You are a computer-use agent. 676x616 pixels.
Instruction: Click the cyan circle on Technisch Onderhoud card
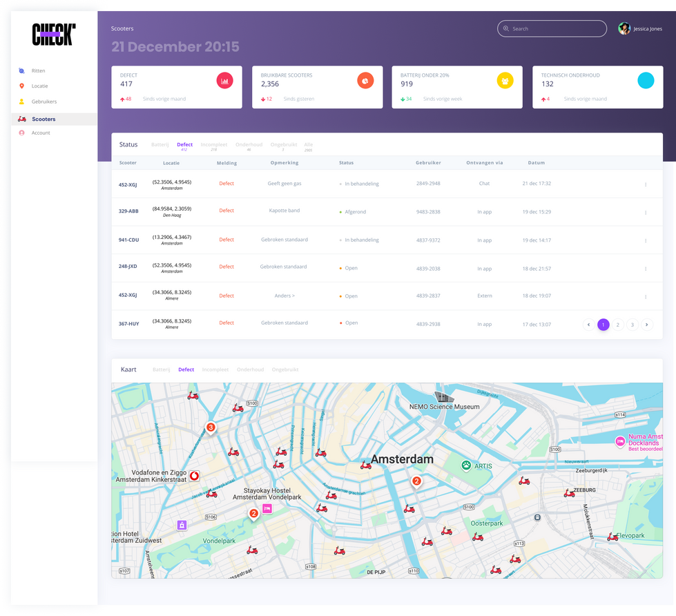[646, 81]
